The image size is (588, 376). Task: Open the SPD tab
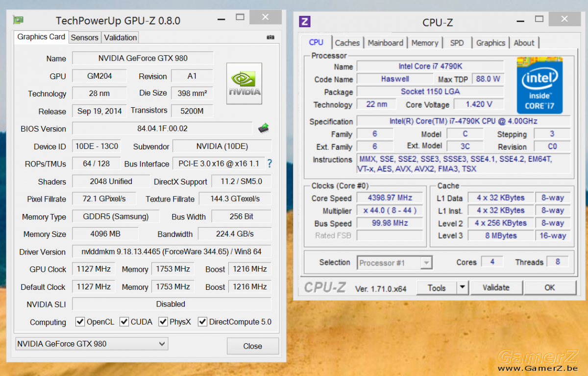point(457,43)
